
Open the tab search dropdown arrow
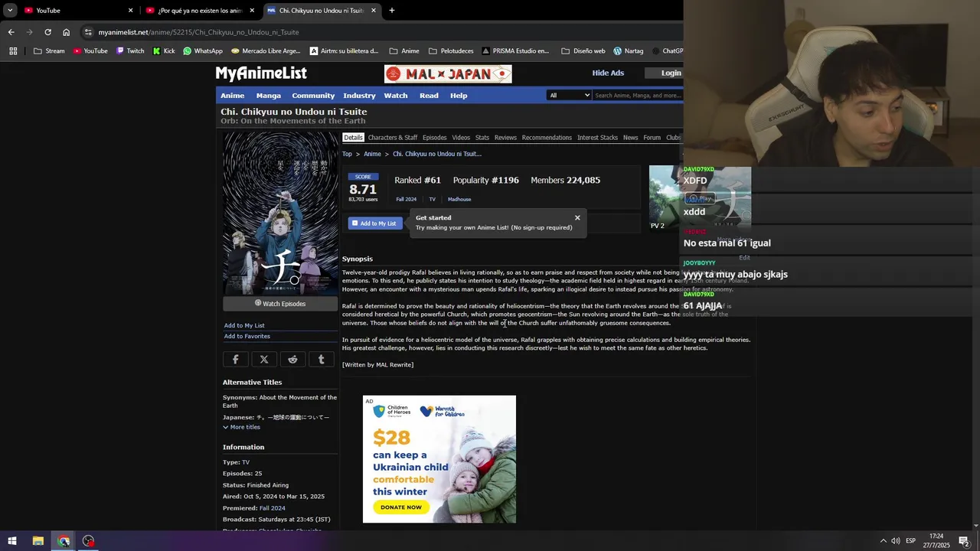[x=10, y=11]
